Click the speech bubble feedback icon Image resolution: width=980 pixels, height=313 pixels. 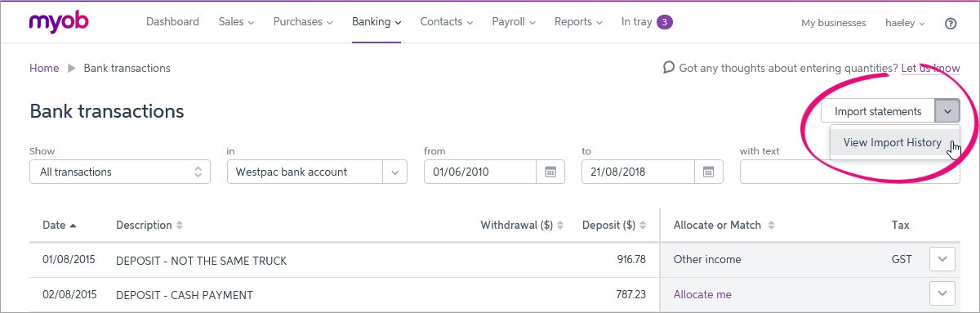(669, 68)
